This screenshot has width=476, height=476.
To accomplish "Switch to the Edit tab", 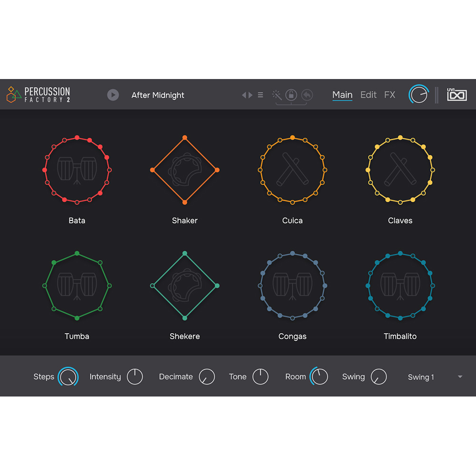I will [368, 95].
